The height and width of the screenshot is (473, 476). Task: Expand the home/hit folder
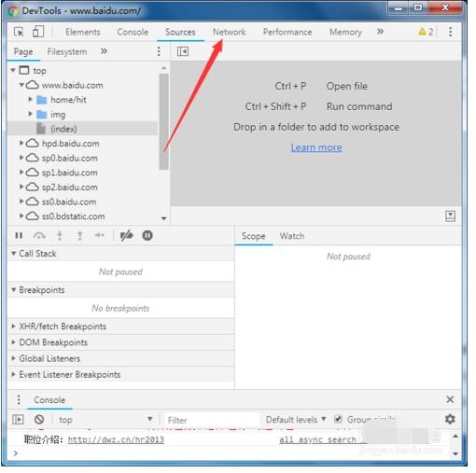click(30, 99)
